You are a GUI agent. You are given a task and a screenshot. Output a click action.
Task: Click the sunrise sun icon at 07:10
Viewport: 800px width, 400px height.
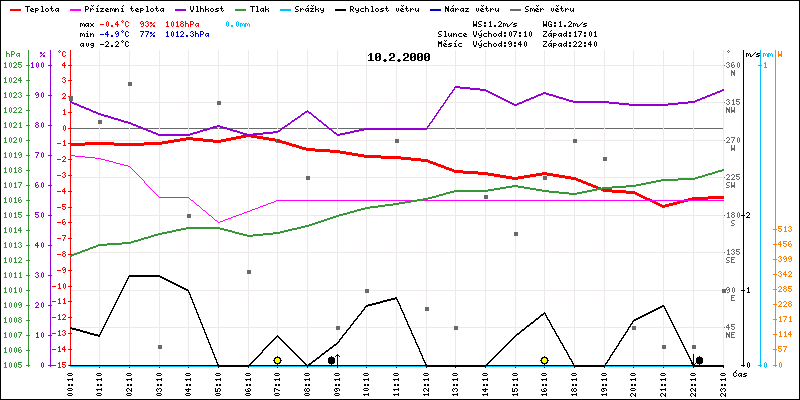point(277,360)
